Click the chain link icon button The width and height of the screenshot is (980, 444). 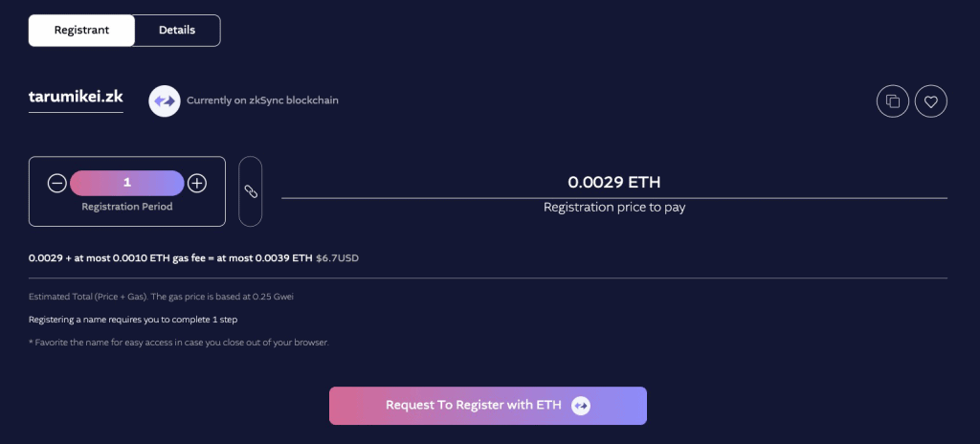point(250,191)
